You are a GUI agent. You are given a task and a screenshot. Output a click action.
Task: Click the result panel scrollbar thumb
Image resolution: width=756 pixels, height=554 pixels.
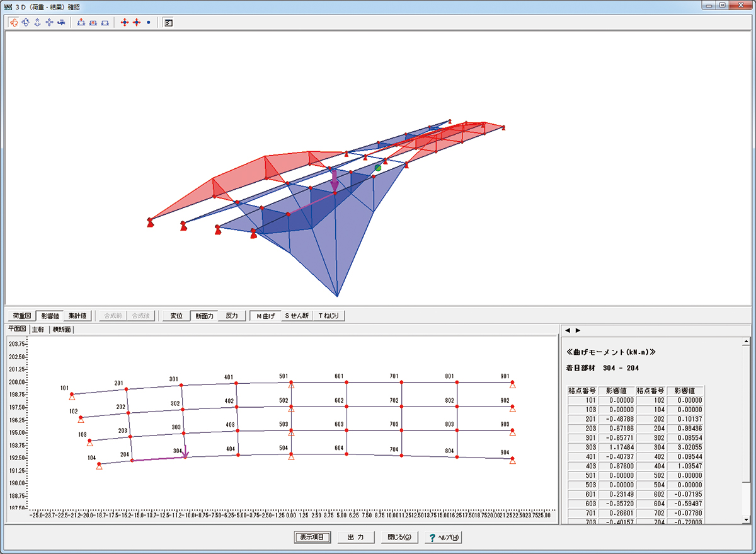pyautogui.click(x=747, y=415)
